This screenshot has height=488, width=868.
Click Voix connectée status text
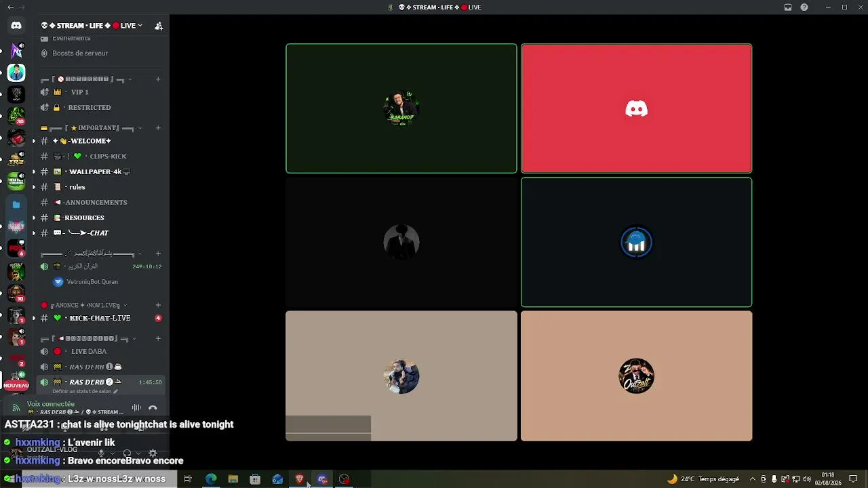(51, 404)
